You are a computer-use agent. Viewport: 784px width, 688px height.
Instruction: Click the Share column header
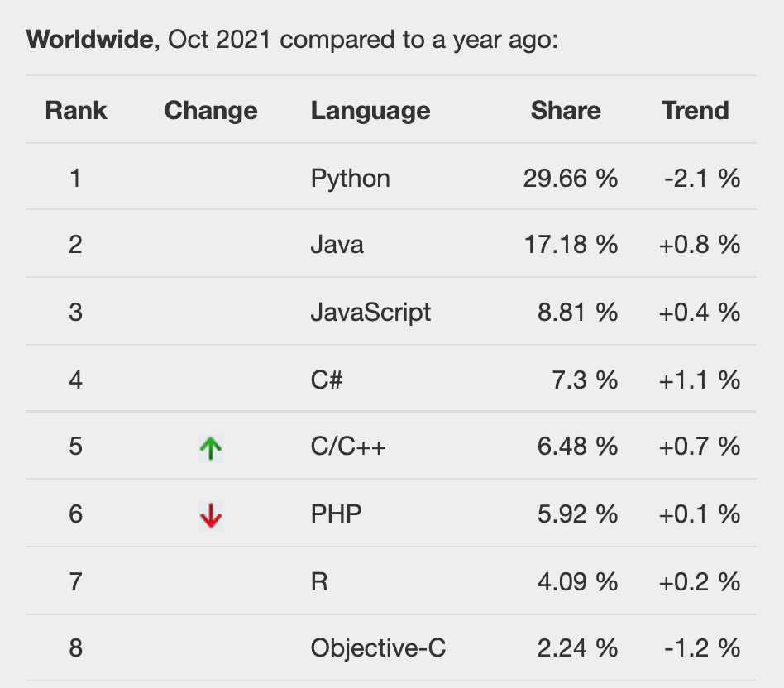[566, 111]
